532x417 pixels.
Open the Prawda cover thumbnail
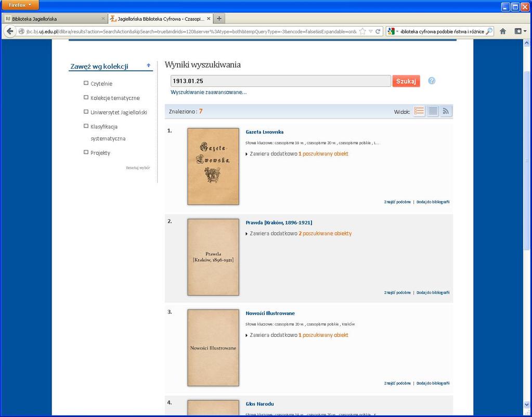point(213,257)
